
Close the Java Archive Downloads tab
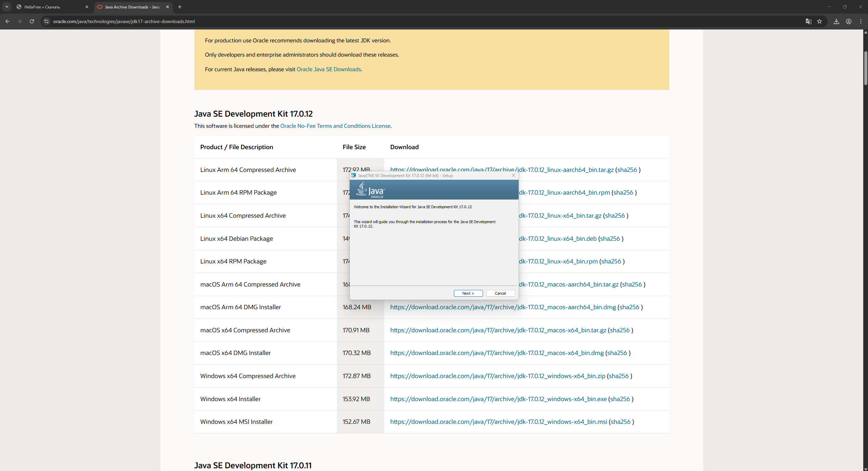168,7
